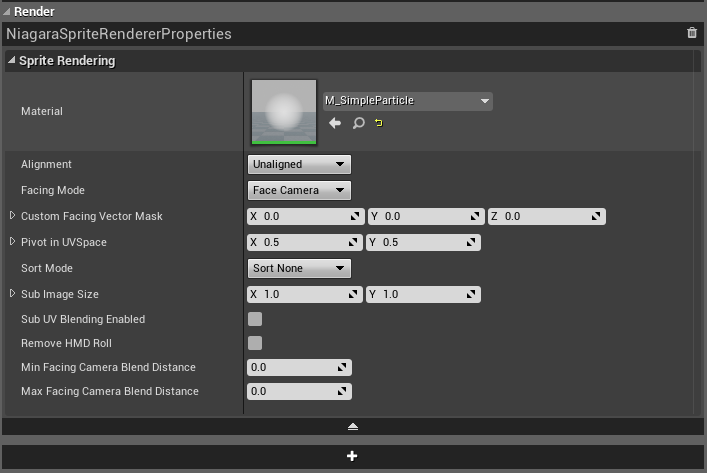The width and height of the screenshot is (707, 473).
Task: Click the M_SimpleParticle material thumbnail
Action: pos(284,112)
